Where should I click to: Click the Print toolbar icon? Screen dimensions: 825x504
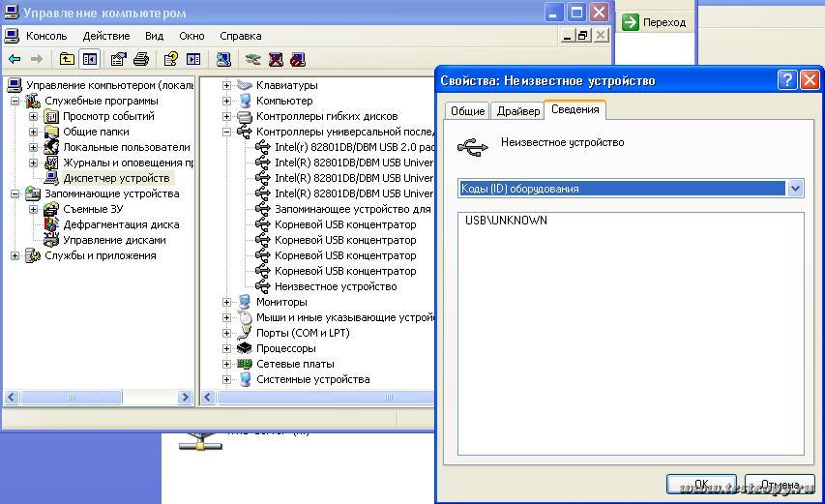coord(141,59)
